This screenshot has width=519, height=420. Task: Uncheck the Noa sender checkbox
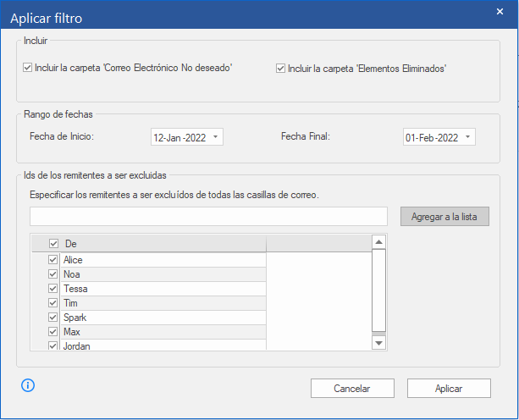[x=53, y=274]
